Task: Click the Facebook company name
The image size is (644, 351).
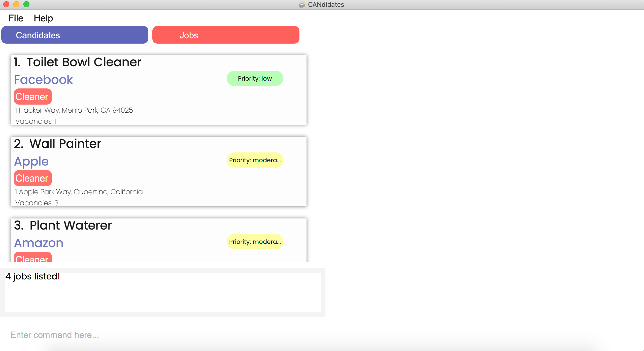Action: tap(43, 80)
